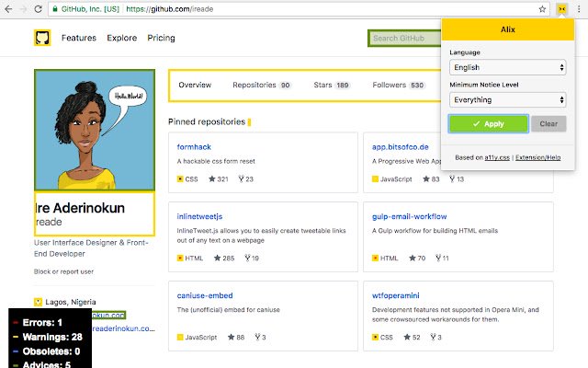588x368 pixels.
Task: Click the GitHub octocat logo
Action: pyautogui.click(x=42, y=38)
